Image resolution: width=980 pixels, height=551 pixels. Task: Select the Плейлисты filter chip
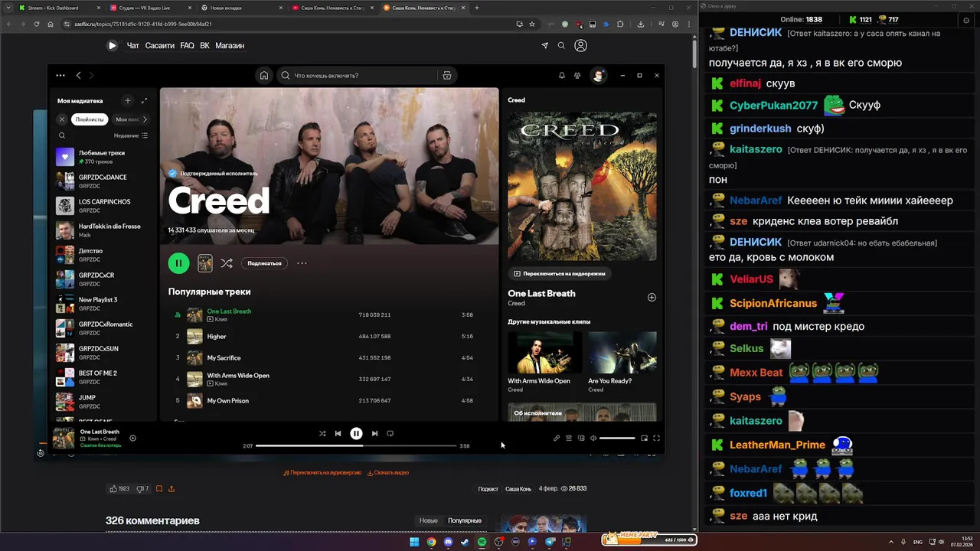click(x=90, y=119)
